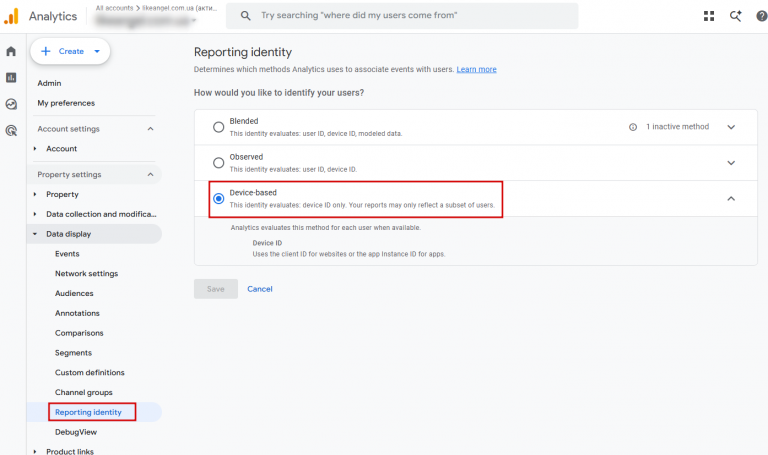Viewport: 768px width, 455px height.
Task: Click the search magnifier icon
Action: pyautogui.click(x=245, y=16)
